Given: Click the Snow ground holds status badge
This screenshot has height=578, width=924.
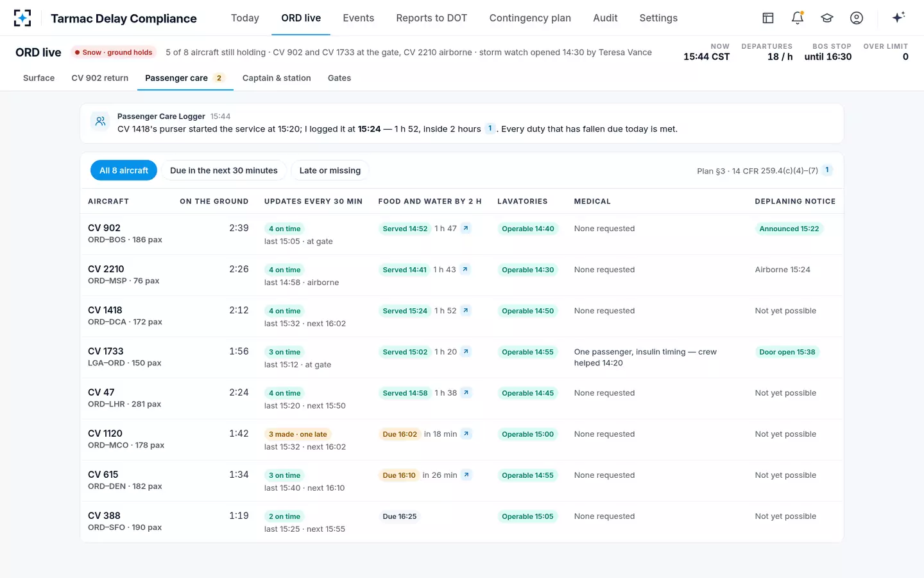Looking at the screenshot, I should click(x=113, y=53).
